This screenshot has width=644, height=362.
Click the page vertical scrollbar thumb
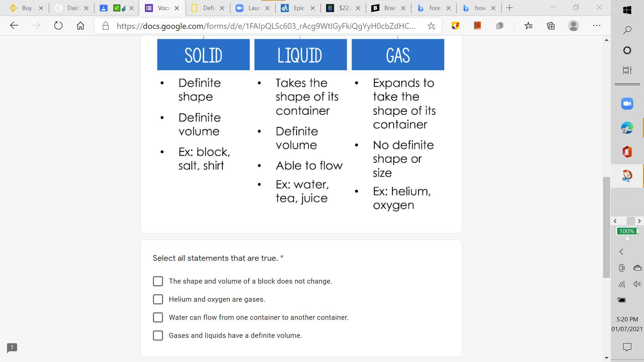[x=606, y=227]
